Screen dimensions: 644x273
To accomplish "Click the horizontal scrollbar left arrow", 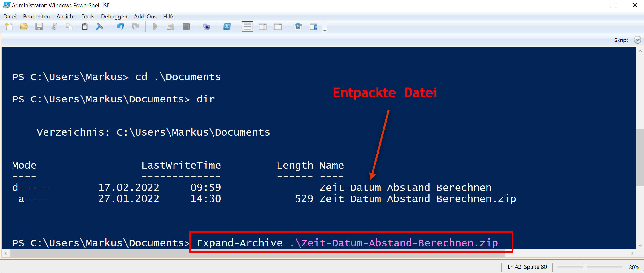I will point(6,253).
